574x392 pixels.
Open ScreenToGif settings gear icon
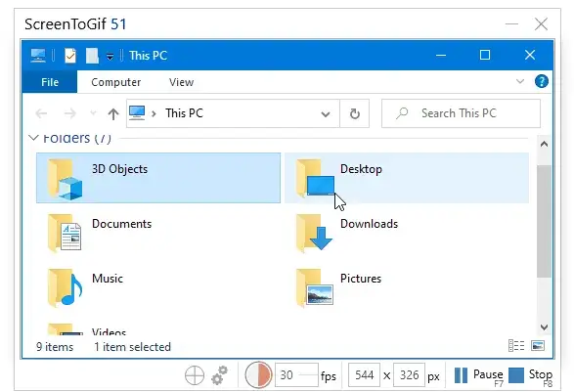pos(220,375)
